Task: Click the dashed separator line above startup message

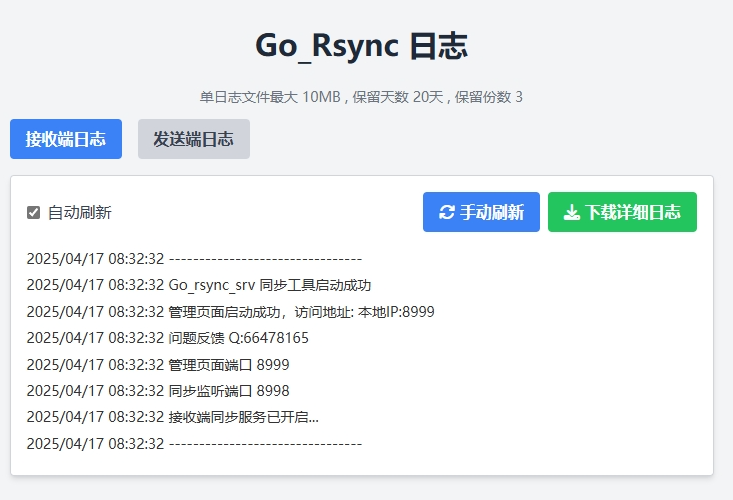Action: pos(265,258)
